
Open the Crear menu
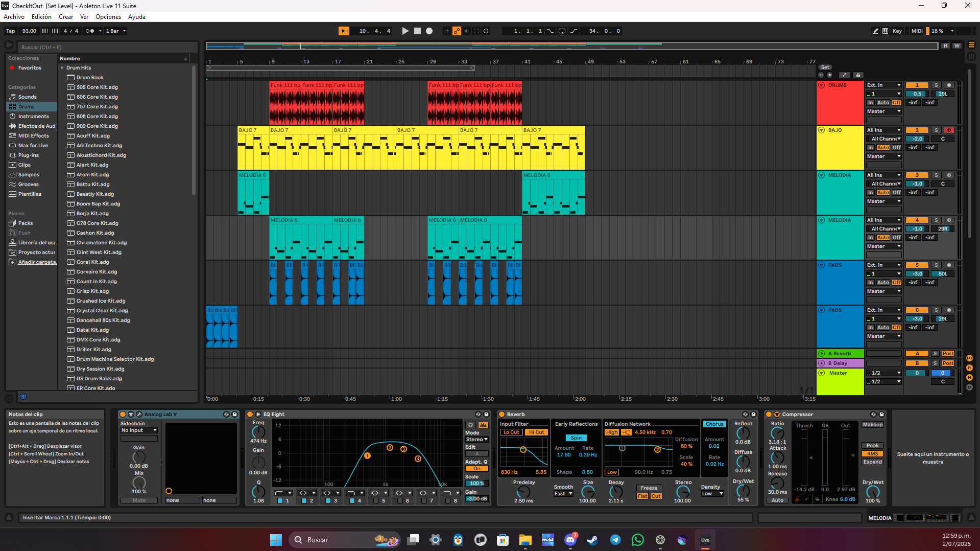[x=66, y=17]
